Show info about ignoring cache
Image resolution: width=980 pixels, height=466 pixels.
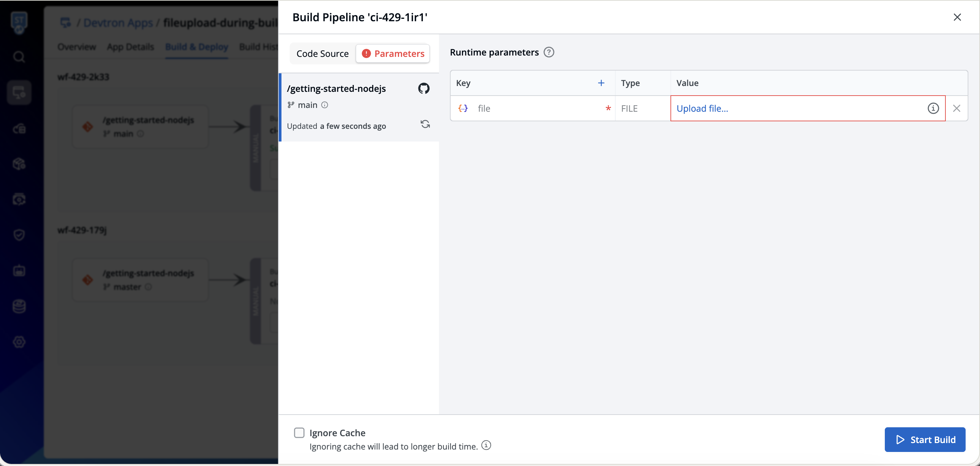click(486, 445)
